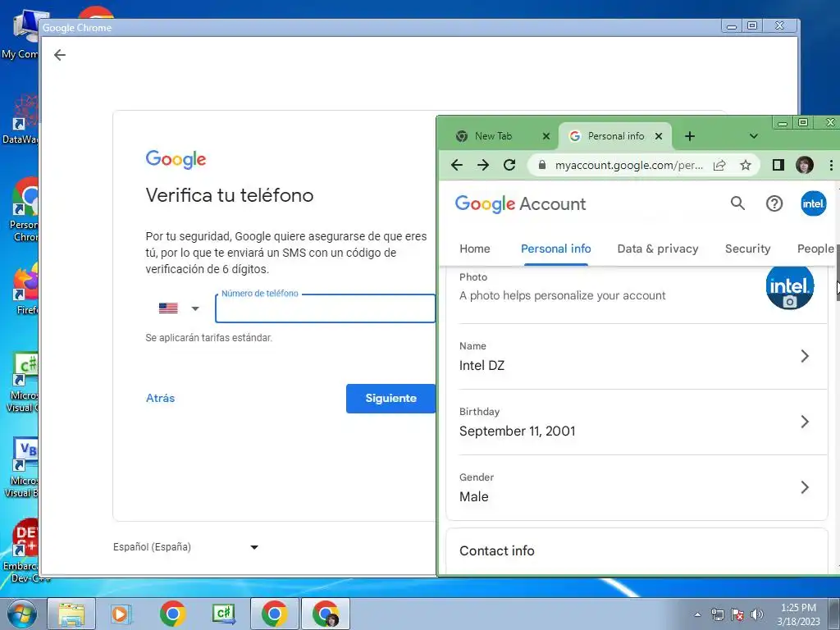
Task: Focus the Número de teléfono field
Action: tap(325, 308)
